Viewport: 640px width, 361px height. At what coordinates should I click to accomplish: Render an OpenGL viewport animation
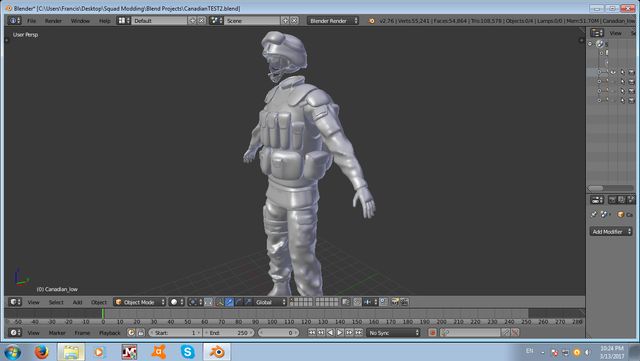[x=404, y=302]
